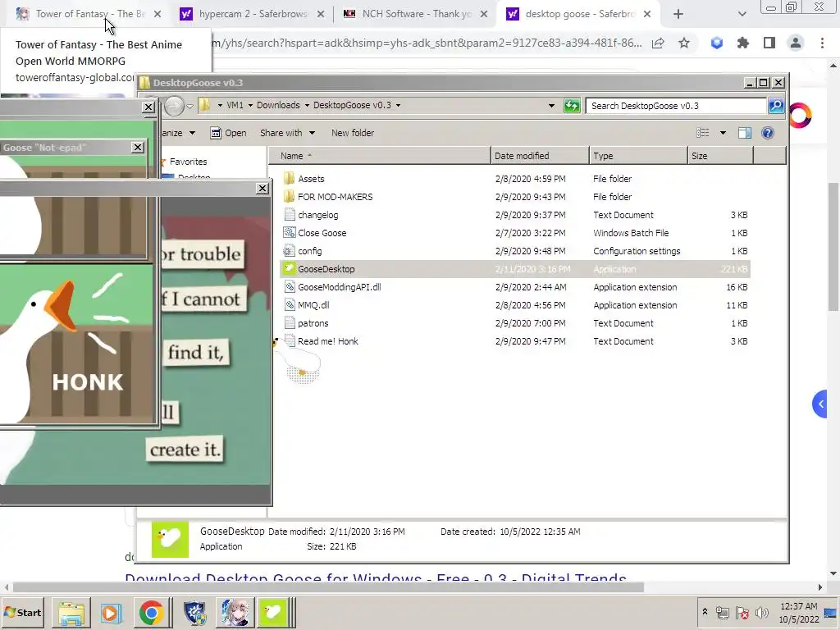The image size is (840, 630).
Task: Switch to hypercam 2 tab
Action: pyautogui.click(x=252, y=14)
